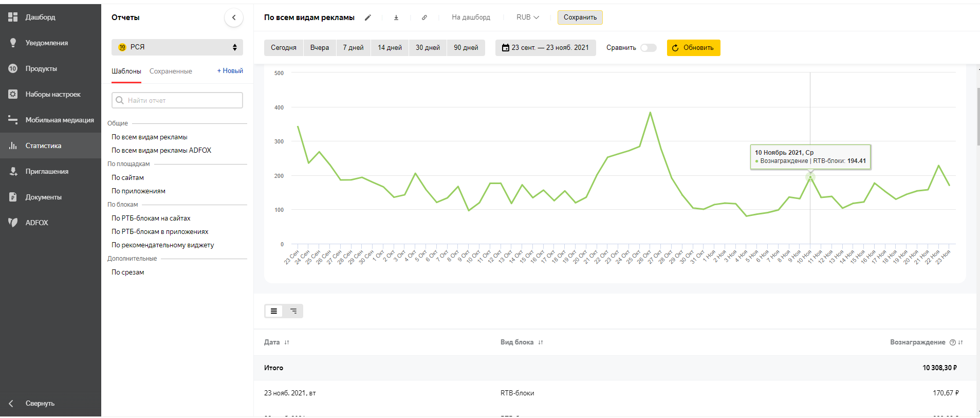This screenshot has width=980, height=418.
Task: Sort by Дата column arrows
Action: [x=287, y=342]
